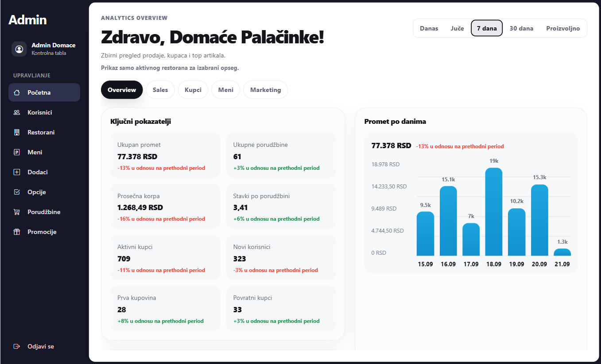Click the Ukupan promet card
Screen dimensions: 601x364
[x=165, y=155]
